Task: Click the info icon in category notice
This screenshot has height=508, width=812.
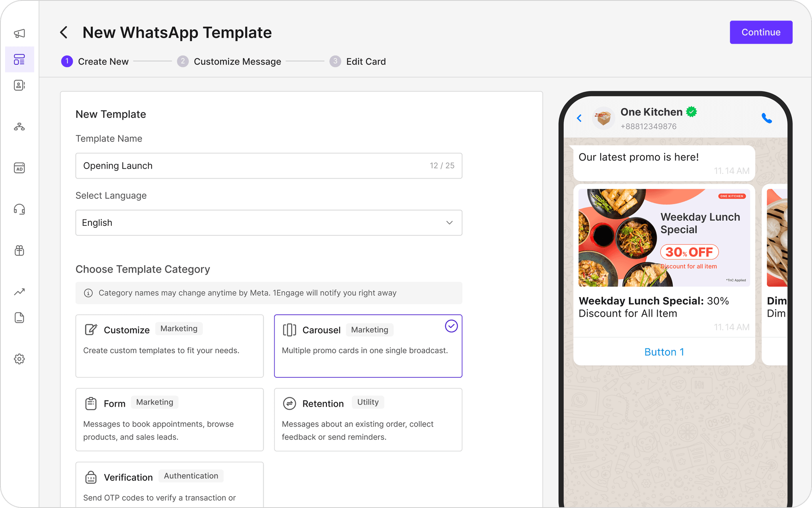Action: [88, 293]
